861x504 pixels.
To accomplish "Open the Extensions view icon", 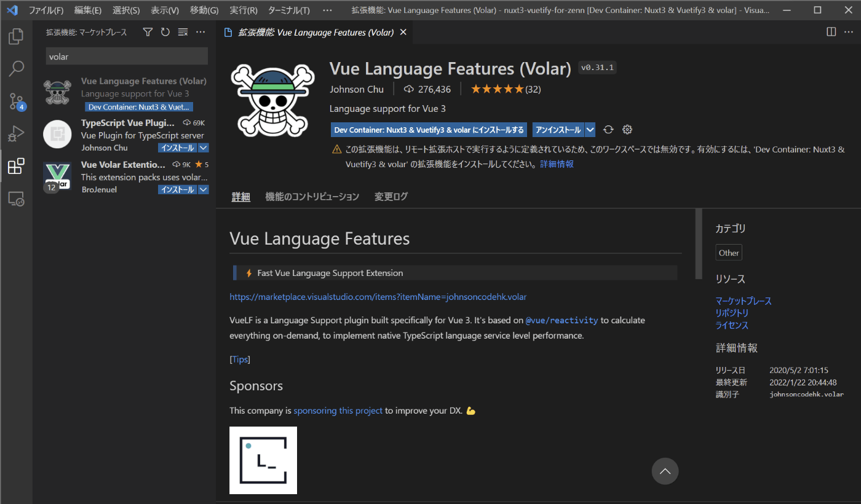I will (16, 166).
